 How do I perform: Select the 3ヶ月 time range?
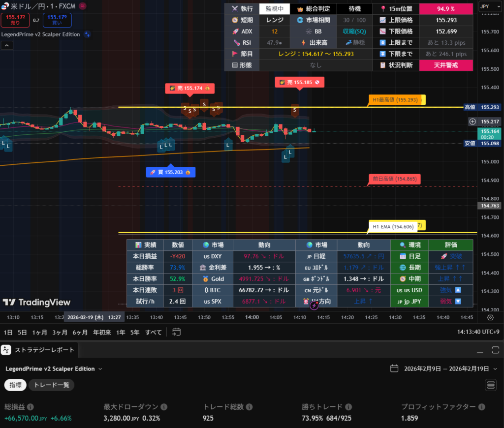(x=60, y=332)
